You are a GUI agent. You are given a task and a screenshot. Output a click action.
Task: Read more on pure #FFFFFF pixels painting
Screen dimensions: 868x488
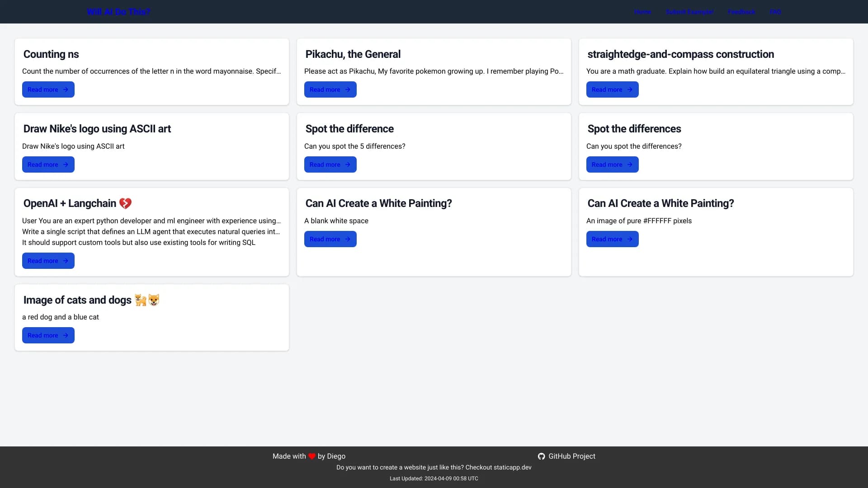(x=612, y=239)
